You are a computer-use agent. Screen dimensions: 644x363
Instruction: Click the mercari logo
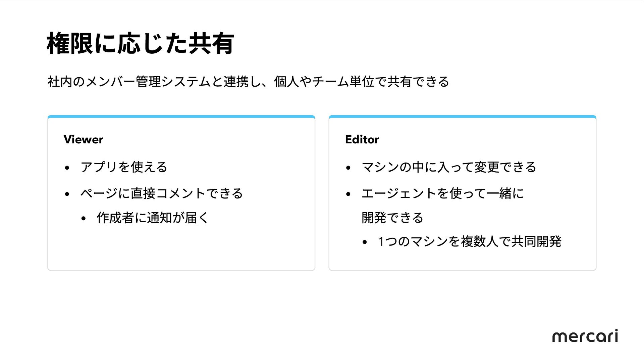pyautogui.click(x=585, y=336)
